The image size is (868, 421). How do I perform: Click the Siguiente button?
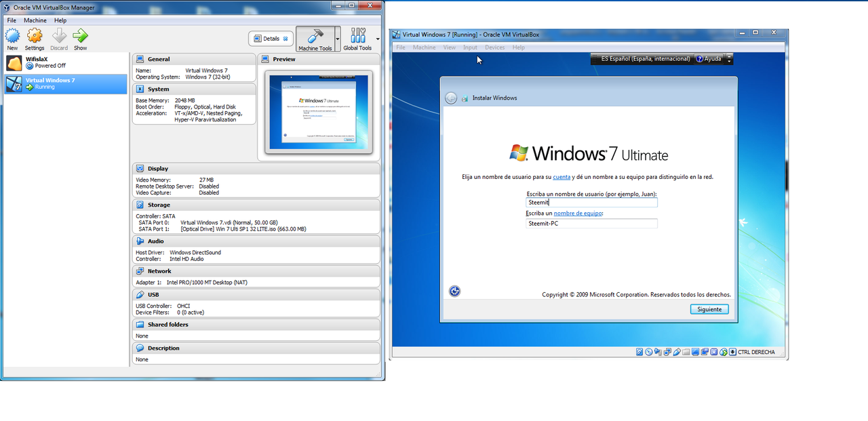pyautogui.click(x=710, y=309)
